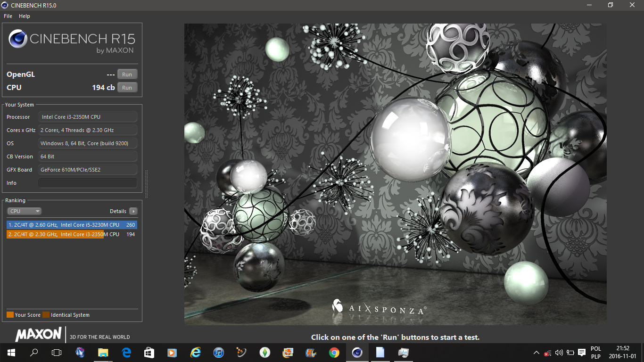
Task: Click the Processor field showing i3-2350M
Action: pos(88,117)
